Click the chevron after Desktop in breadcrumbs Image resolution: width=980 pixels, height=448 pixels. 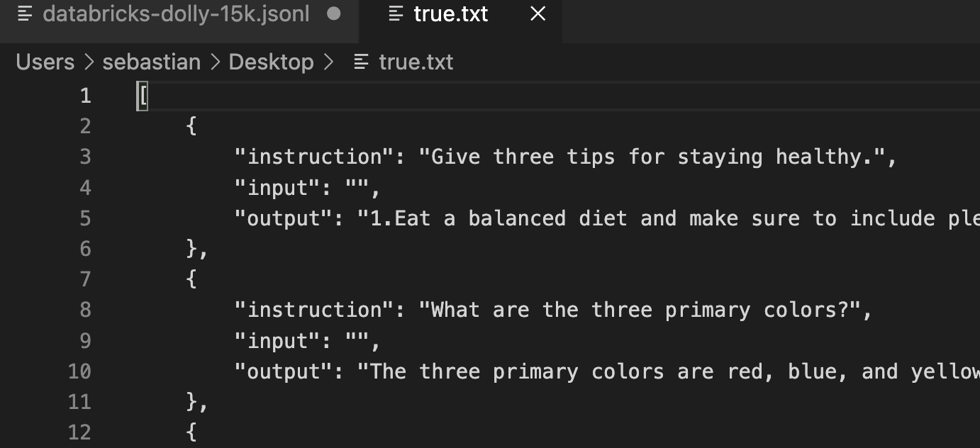tap(328, 62)
